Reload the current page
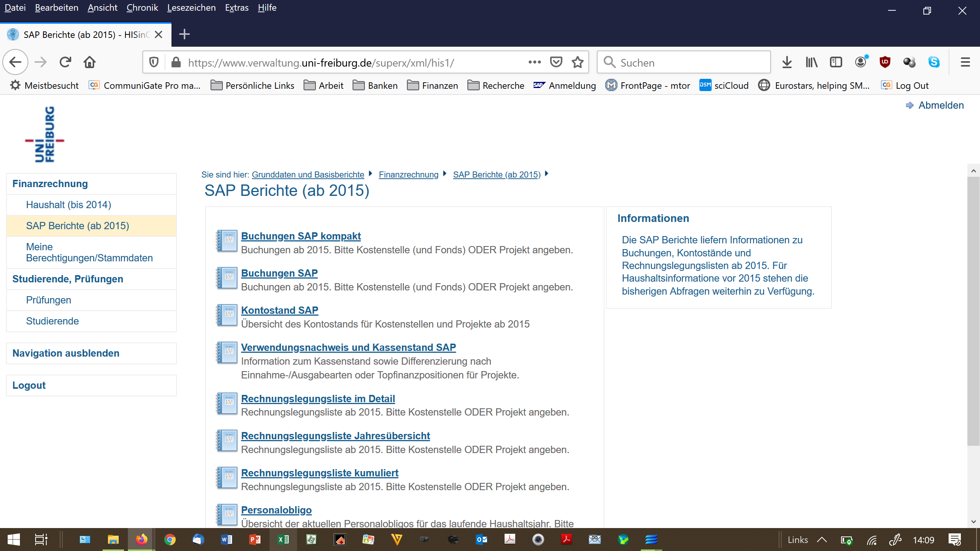 coord(65,62)
